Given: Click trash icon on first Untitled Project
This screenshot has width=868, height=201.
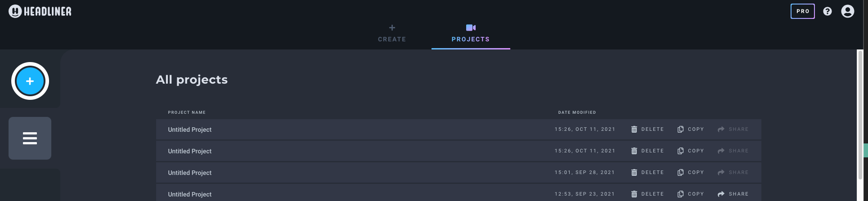Looking at the screenshot, I should [x=634, y=130].
